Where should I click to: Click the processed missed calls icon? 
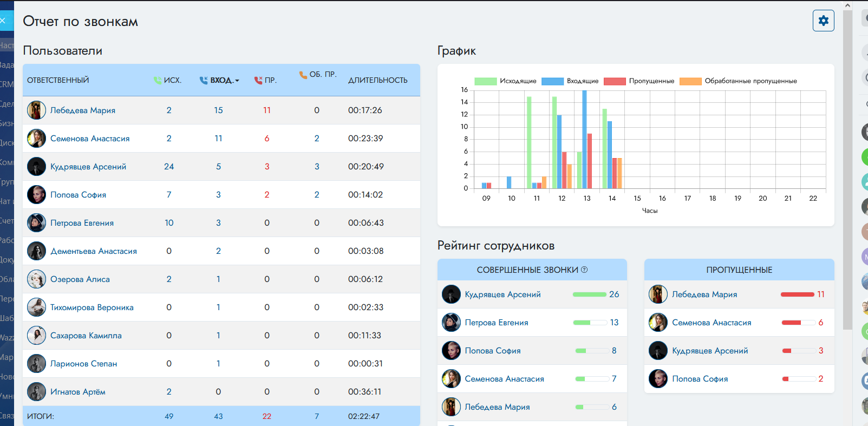[x=303, y=75]
